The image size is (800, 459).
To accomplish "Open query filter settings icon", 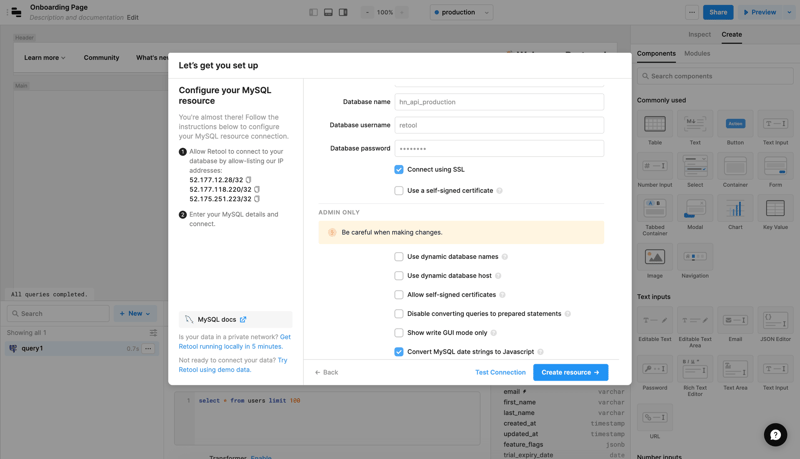I will tap(153, 333).
